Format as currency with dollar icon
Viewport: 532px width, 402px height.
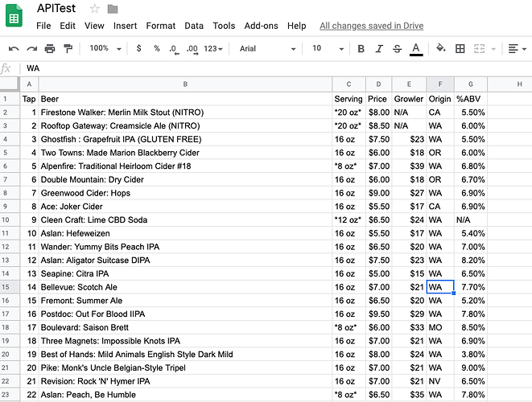[x=138, y=48]
